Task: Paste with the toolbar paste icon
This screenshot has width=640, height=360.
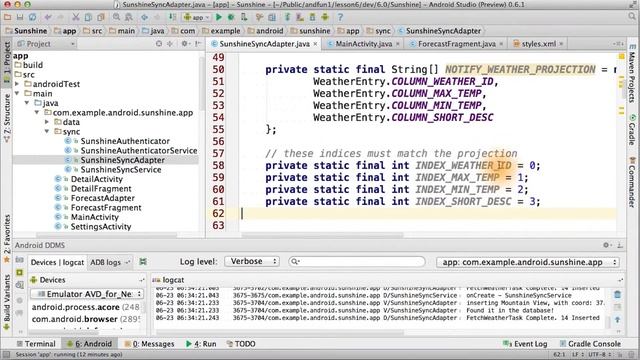Action: [100, 17]
